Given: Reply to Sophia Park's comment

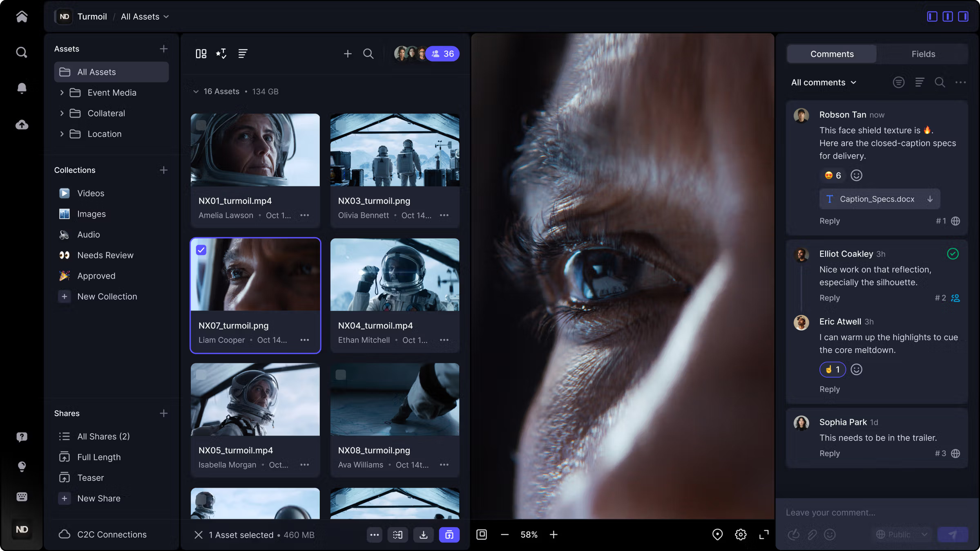Looking at the screenshot, I should [829, 453].
